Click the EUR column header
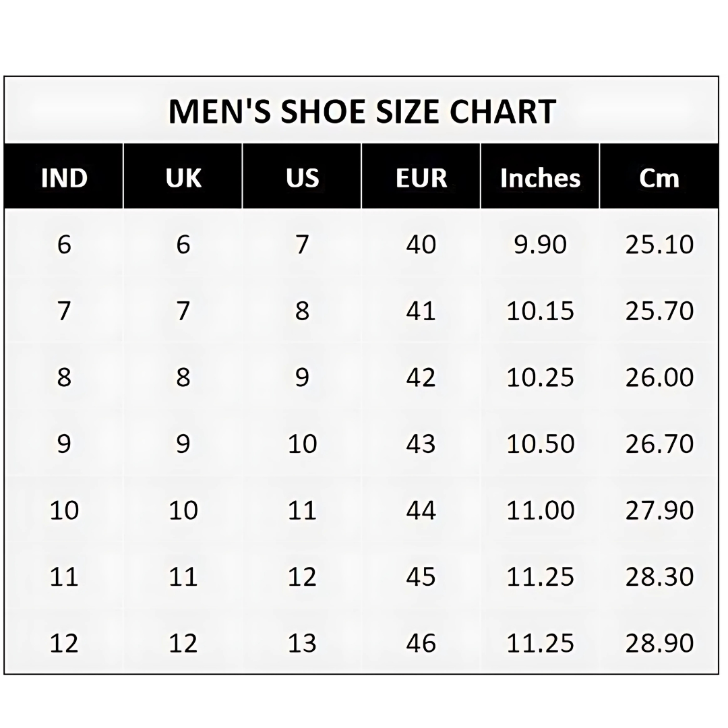This screenshot has width=728, height=728. pyautogui.click(x=421, y=178)
